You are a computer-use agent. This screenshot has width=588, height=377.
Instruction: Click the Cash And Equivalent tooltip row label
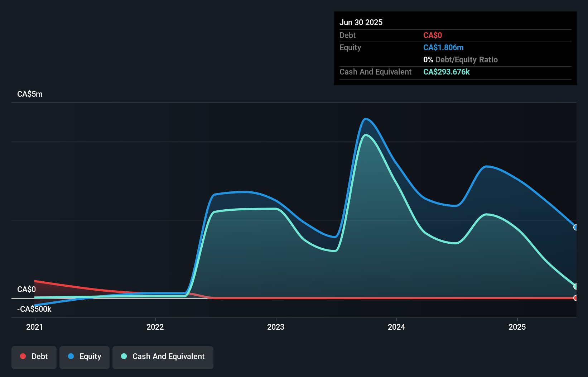(375, 72)
